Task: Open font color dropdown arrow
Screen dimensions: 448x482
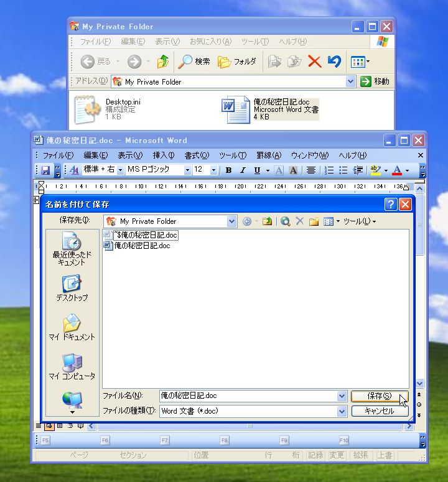Action: pyautogui.click(x=407, y=170)
